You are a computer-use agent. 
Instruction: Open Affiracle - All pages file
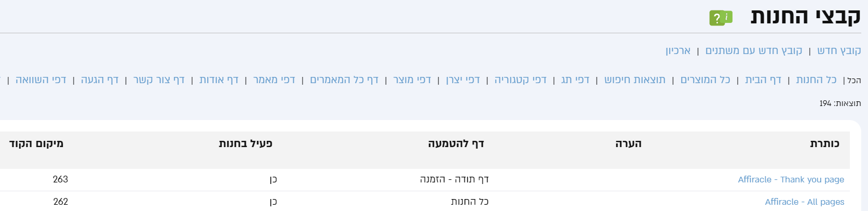[x=804, y=202]
